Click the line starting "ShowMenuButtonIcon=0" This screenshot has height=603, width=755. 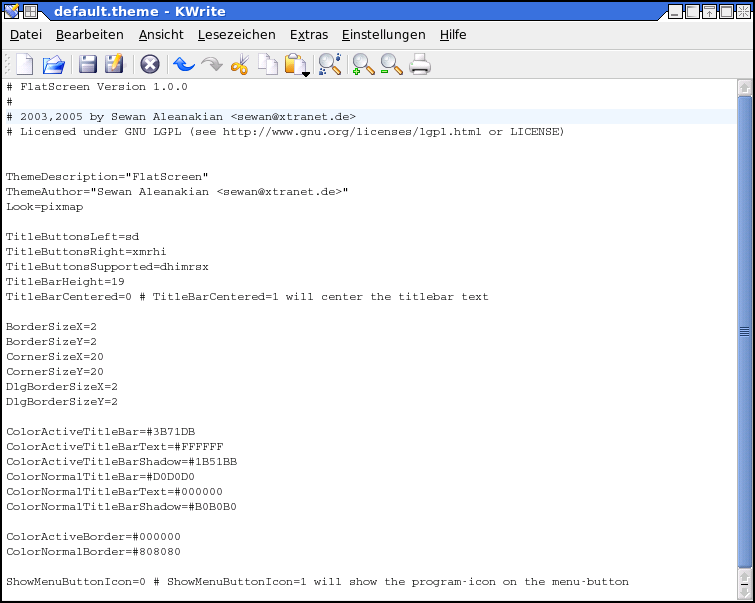tap(317, 581)
